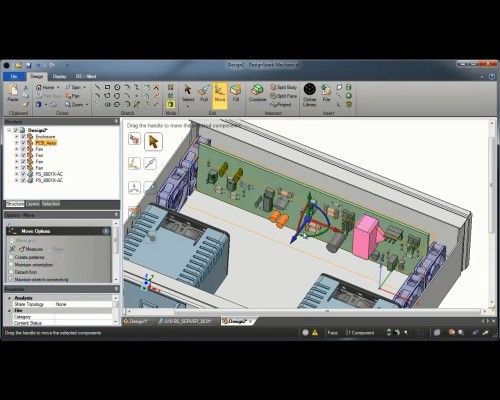Toggle visibility checkbox for Design2 root

(15, 130)
